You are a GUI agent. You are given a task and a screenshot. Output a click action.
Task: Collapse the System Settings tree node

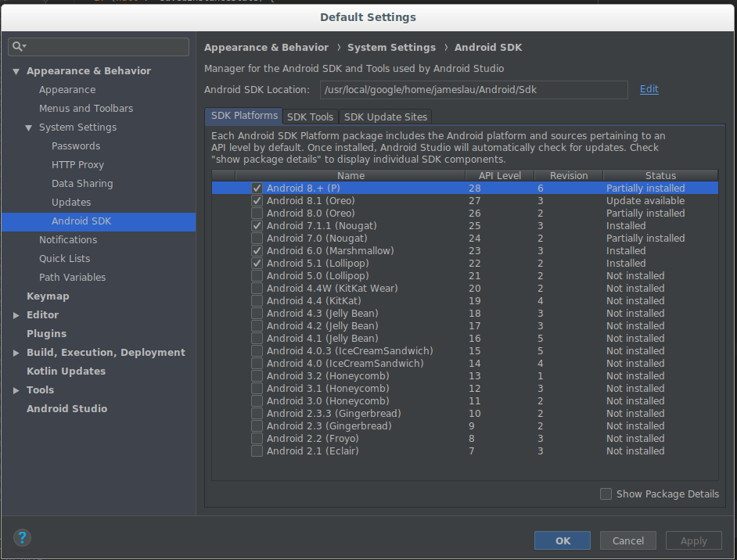pyautogui.click(x=29, y=127)
